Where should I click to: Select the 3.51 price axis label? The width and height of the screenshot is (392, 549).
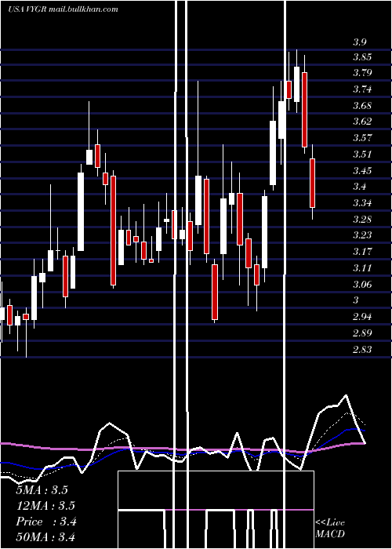pyautogui.click(x=362, y=154)
